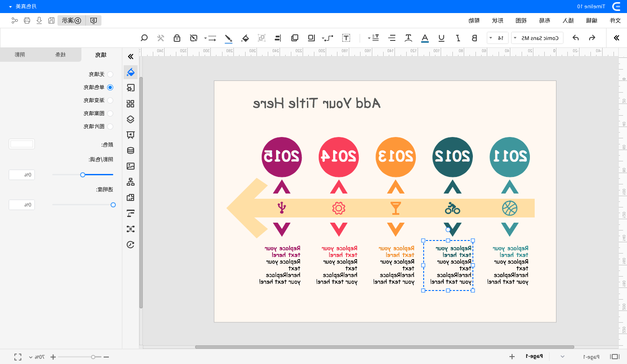Open the image panel icon in sidebar
This screenshot has width=627, height=364.
pyautogui.click(x=130, y=166)
